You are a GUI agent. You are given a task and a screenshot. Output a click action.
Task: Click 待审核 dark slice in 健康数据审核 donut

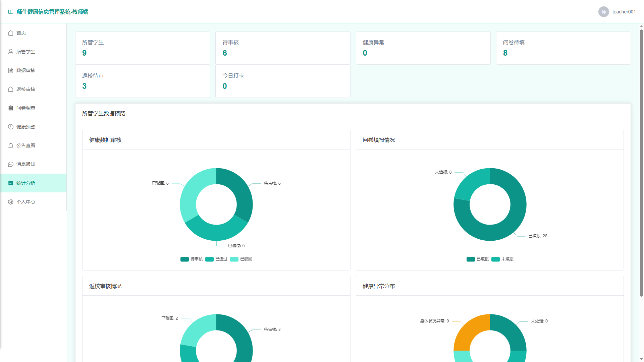(x=241, y=190)
